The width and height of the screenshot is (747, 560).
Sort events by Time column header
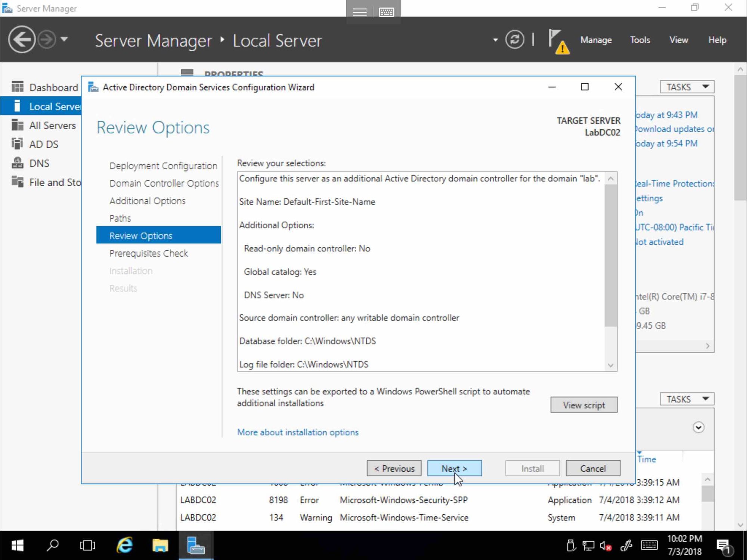coord(647,459)
